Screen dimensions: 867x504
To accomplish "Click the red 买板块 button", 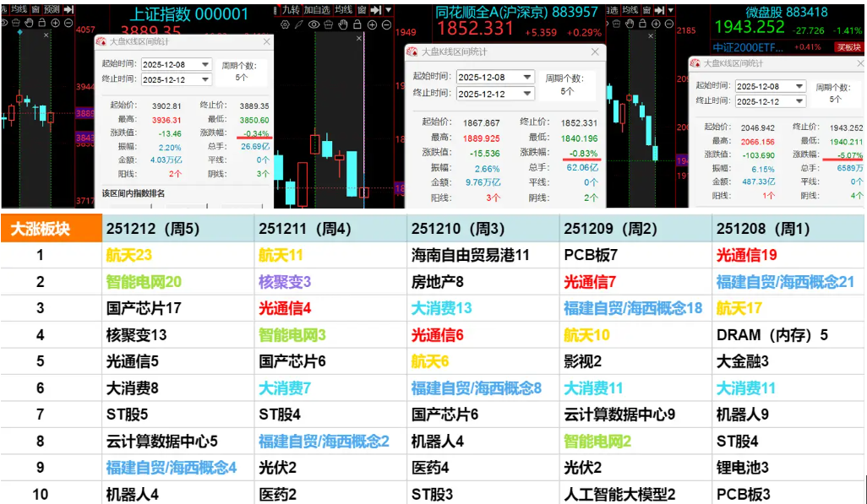I will [848, 47].
